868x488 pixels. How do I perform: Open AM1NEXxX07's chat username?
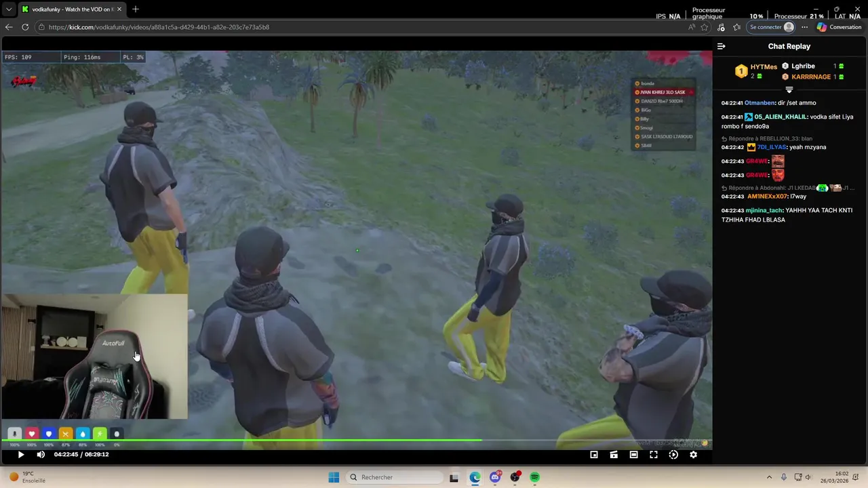pos(768,197)
